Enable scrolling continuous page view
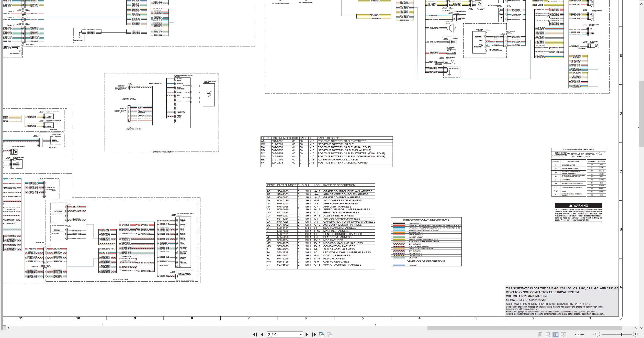The height and width of the screenshot is (338, 644). pos(548,334)
